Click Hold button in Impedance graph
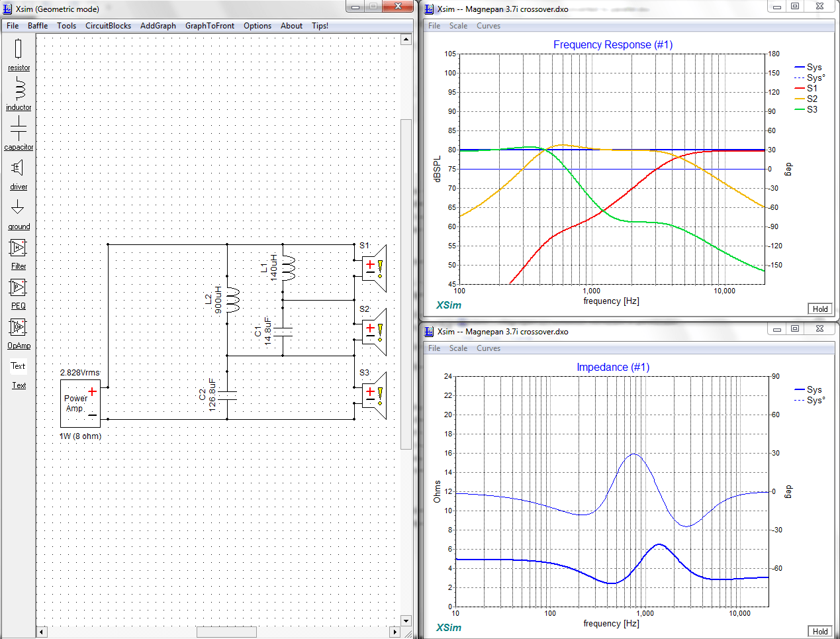840x639 pixels. [820, 632]
